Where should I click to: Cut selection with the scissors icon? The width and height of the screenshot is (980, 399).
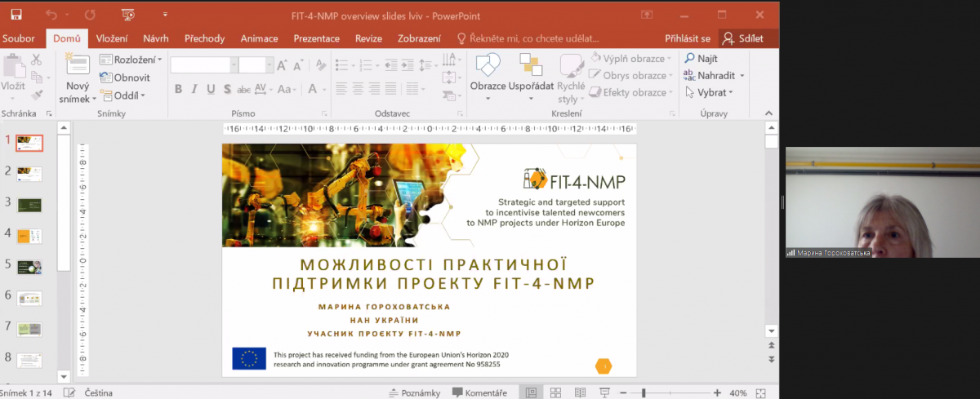[x=36, y=60]
